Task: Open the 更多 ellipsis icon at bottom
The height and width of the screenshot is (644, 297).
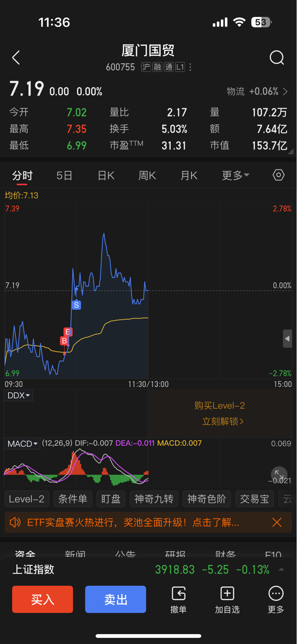Action: click(x=276, y=593)
